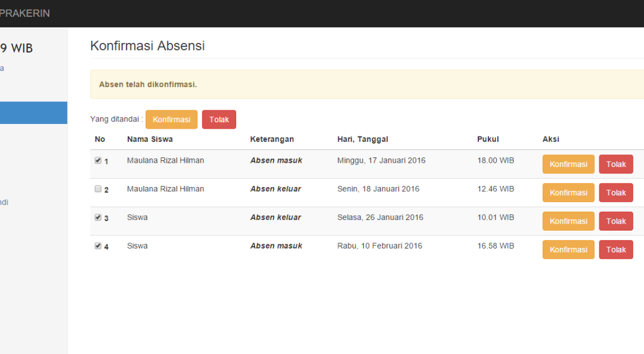Open the PRAKERIN brand link in navbar
This screenshot has width=644, height=354.
(25, 13)
